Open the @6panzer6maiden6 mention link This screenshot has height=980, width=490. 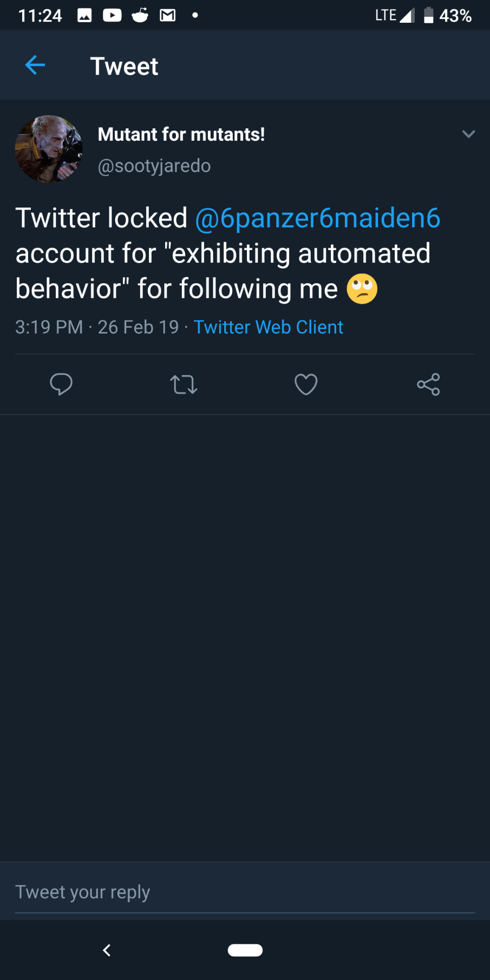coord(317,218)
